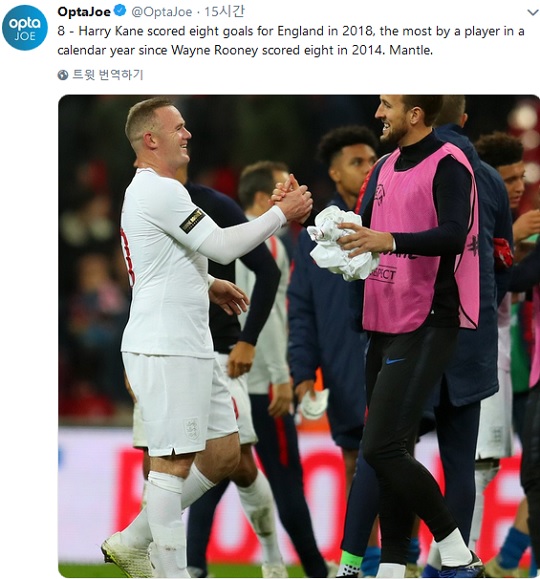Open the OptaJoe display name link
The width and height of the screenshot is (540, 579).
pyautogui.click(x=84, y=11)
